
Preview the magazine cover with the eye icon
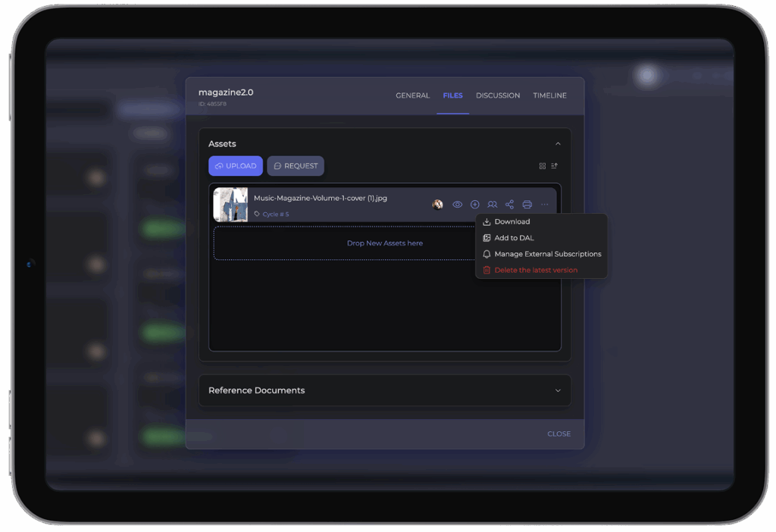[x=457, y=205]
